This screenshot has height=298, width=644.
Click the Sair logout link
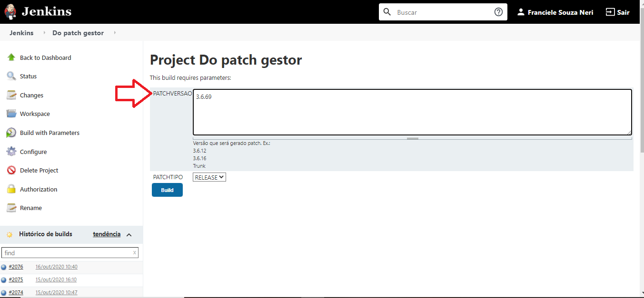point(623,12)
